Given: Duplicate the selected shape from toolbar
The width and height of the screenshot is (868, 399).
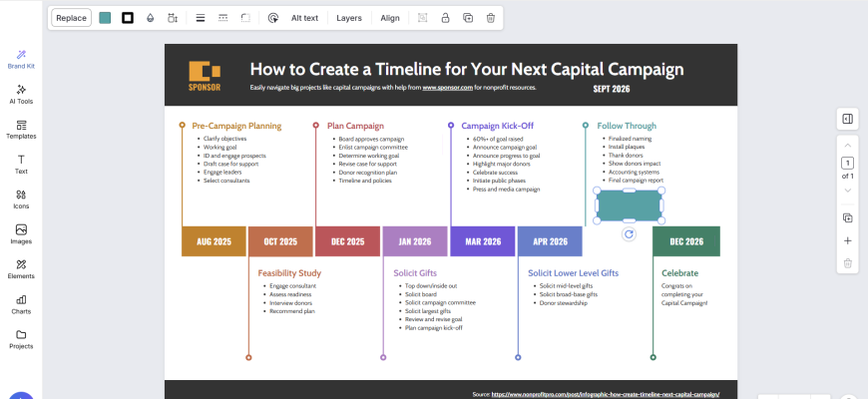Looking at the screenshot, I should click(x=468, y=18).
